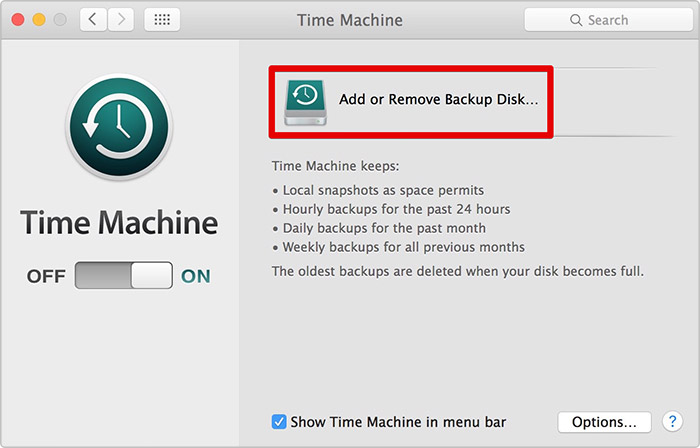Select Add or Remove Backup Disk…
This screenshot has height=448, width=700.
[411, 102]
